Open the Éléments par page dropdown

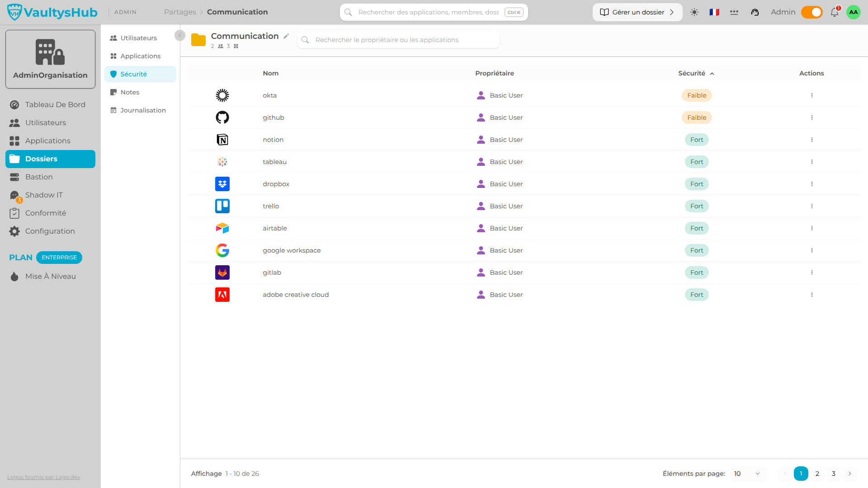pos(748,474)
